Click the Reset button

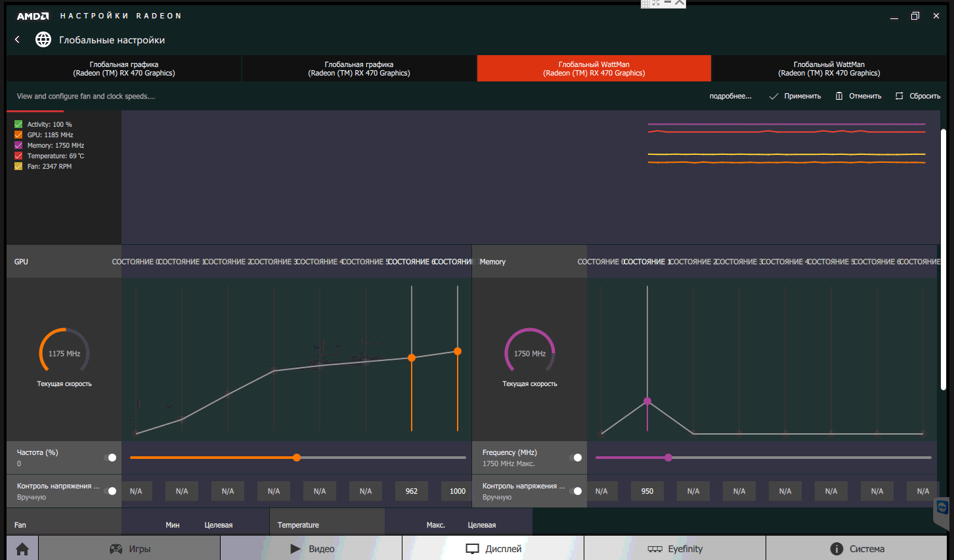coord(918,96)
